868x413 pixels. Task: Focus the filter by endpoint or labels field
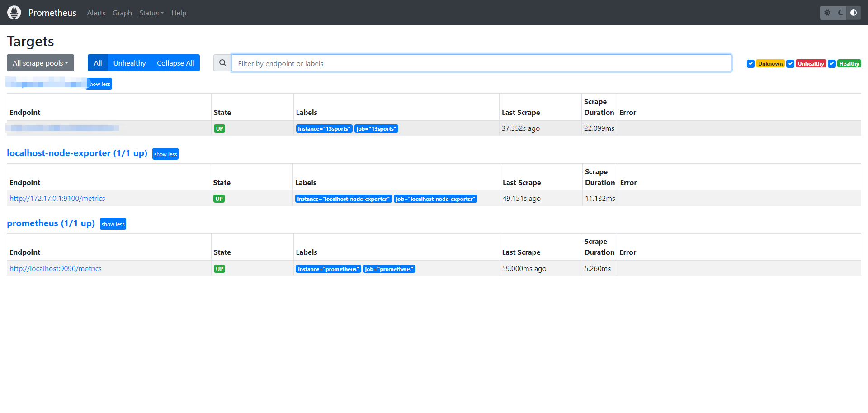tap(481, 63)
